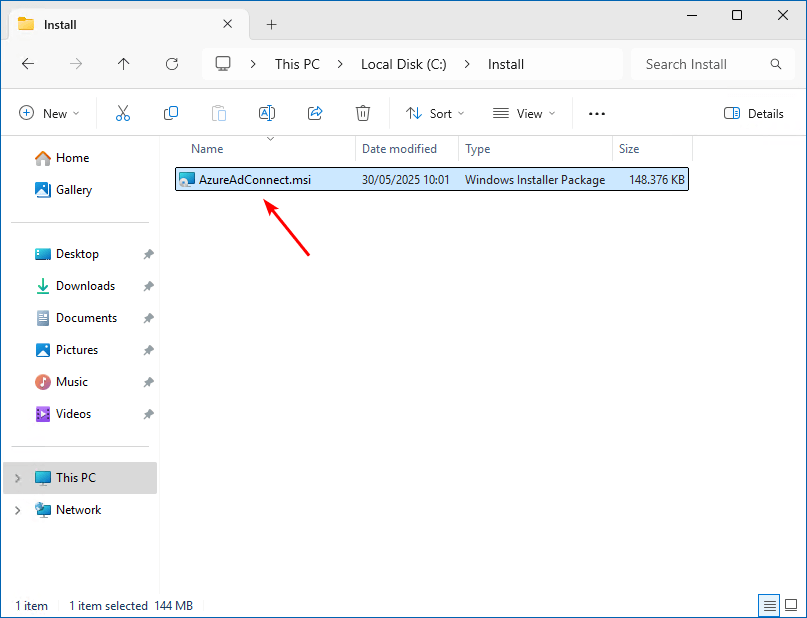
Task: Navigate back with the back arrow
Action: 28,64
